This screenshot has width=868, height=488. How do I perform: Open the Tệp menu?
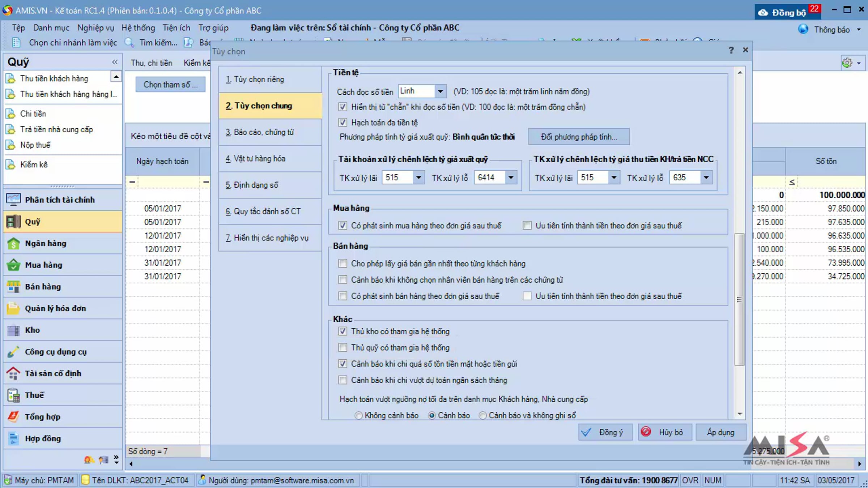pyautogui.click(x=18, y=28)
